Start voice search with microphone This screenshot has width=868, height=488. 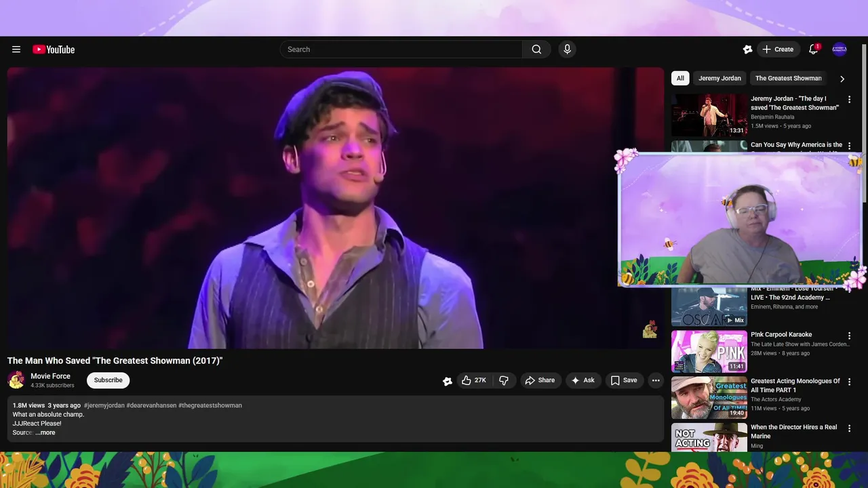pos(568,49)
